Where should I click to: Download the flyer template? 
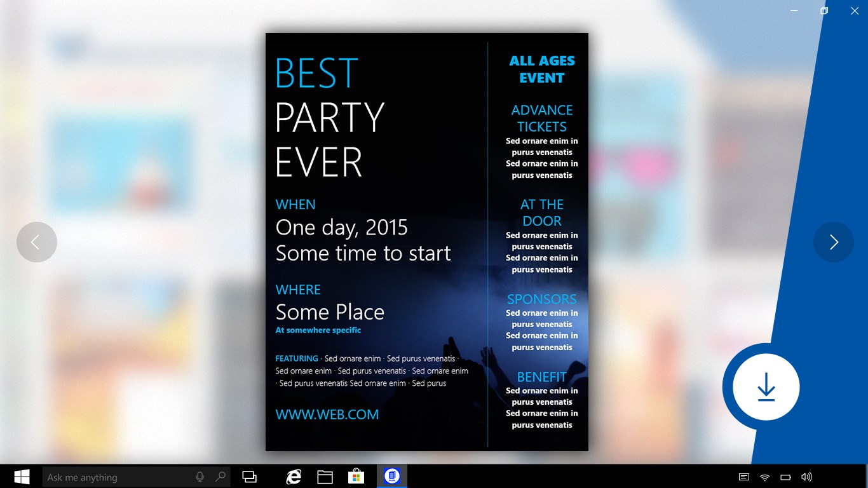coord(766,387)
